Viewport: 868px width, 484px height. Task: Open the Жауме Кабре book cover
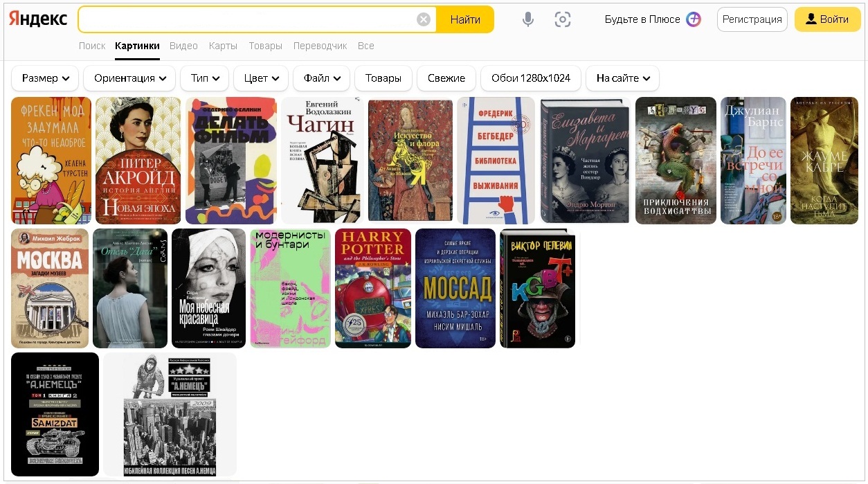[824, 161]
